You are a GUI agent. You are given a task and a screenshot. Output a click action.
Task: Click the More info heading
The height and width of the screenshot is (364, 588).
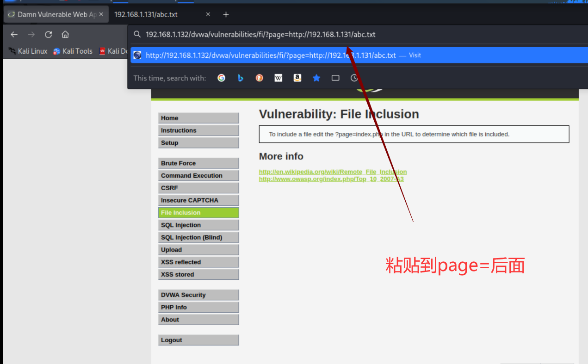coord(281,156)
